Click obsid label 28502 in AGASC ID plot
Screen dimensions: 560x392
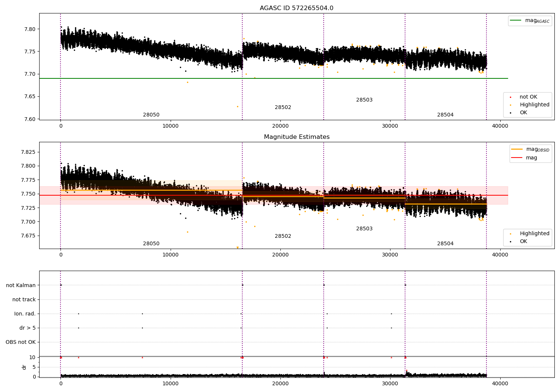[283, 108]
